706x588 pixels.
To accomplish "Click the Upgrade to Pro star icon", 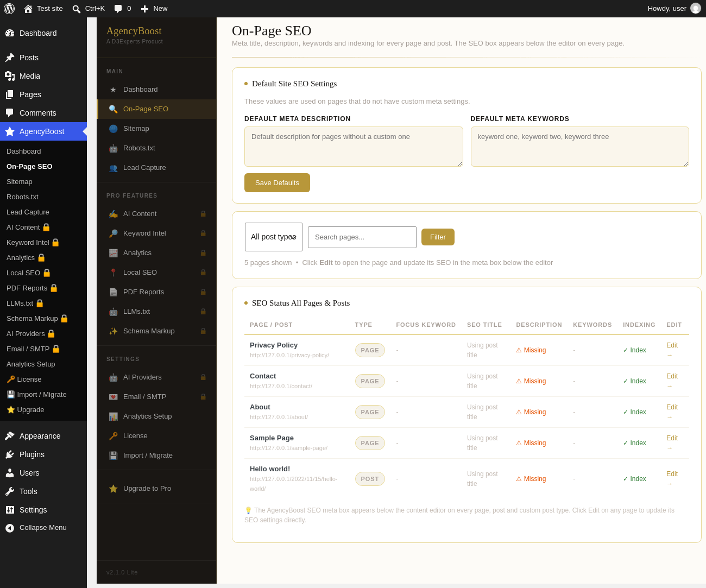I will point(113,489).
